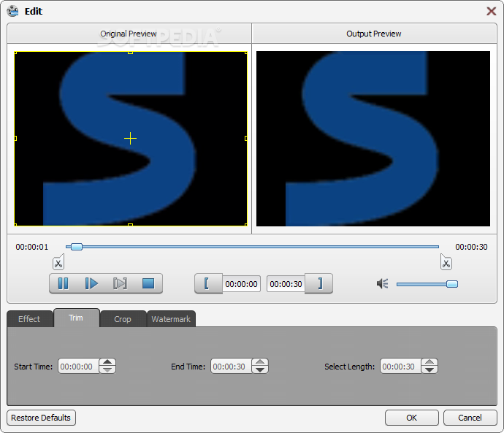Close the Edit window

coord(491,11)
